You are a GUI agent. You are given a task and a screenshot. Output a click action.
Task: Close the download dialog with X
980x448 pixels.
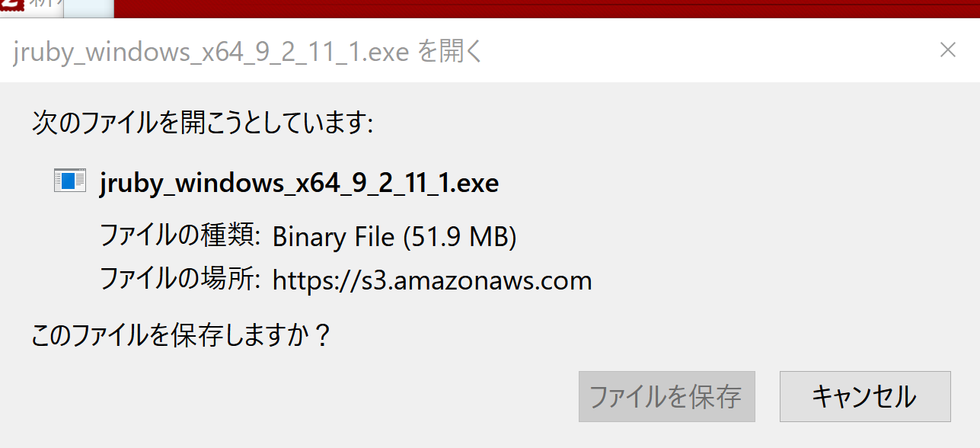point(947,50)
